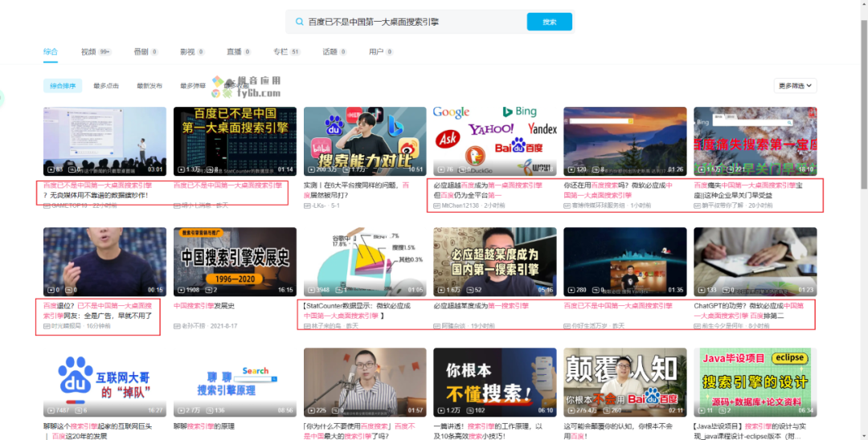This screenshot has width=868, height=440.
Task: Open title 必应超越百度成为第一桌面搜索引擎
Action: [488, 190]
